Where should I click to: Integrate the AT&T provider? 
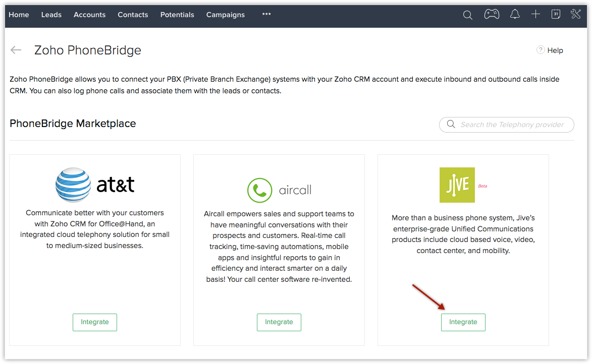[95, 322]
